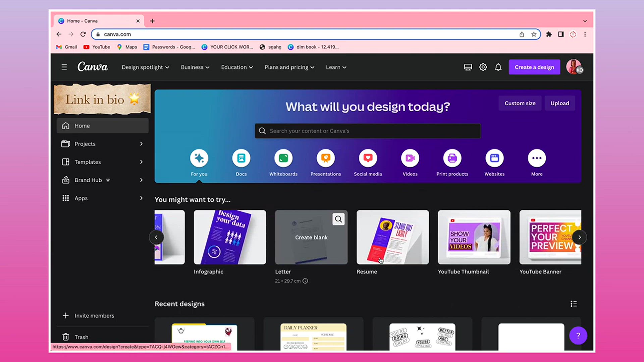Open Projects in the sidebar
Viewport: 644px width, 362px height.
click(x=102, y=144)
